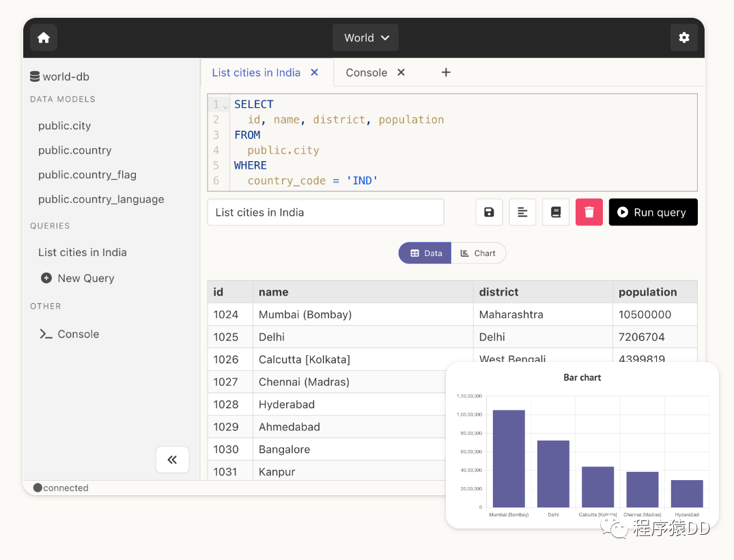Switch results view to Chart
The height and width of the screenshot is (560, 734).
478,253
